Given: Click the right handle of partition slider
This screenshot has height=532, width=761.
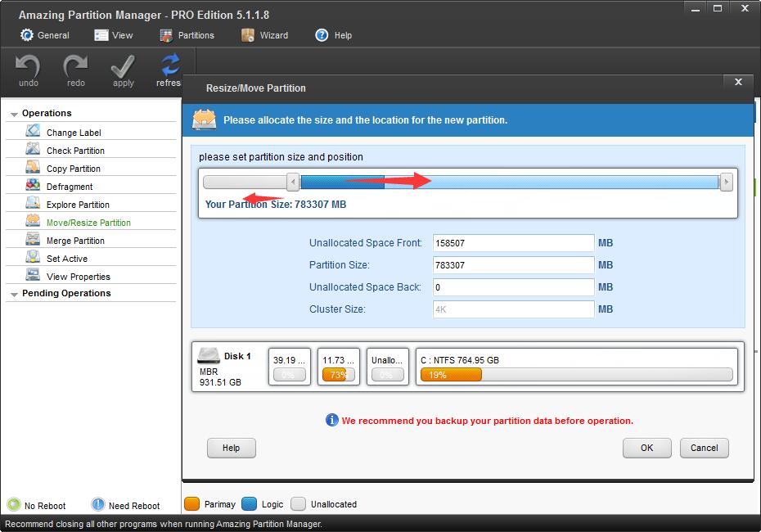Looking at the screenshot, I should (726, 183).
